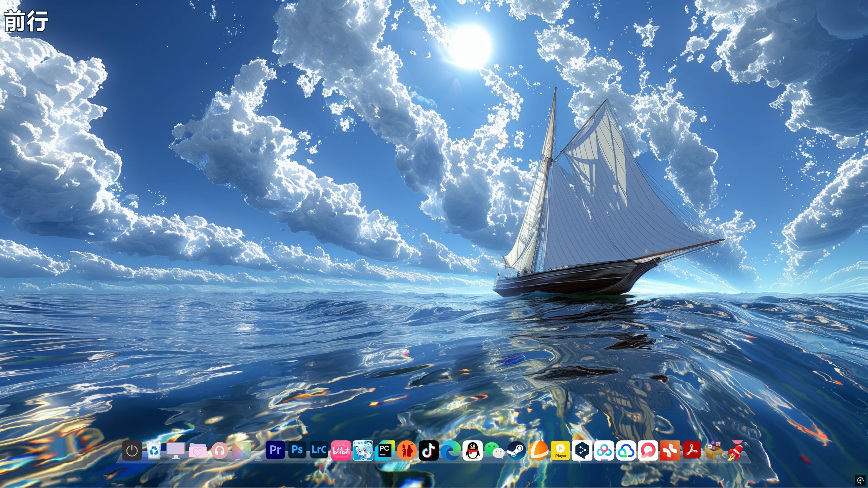Click the dock separator stripe icon

pyautogui.click(x=258, y=457)
